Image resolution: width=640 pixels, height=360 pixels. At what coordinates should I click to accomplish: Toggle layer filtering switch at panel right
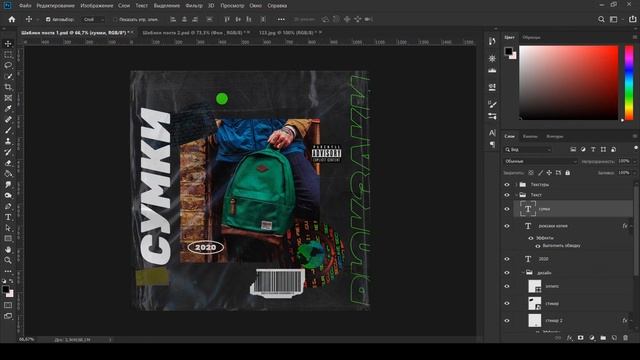tap(636, 148)
